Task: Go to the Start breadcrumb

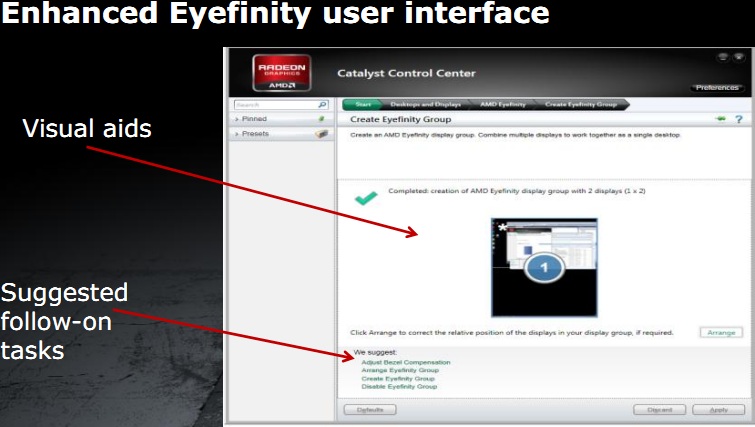Action: [363, 104]
